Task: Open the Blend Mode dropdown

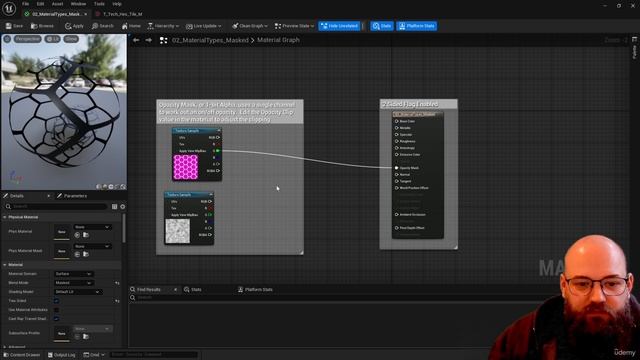Action: [x=73, y=283]
